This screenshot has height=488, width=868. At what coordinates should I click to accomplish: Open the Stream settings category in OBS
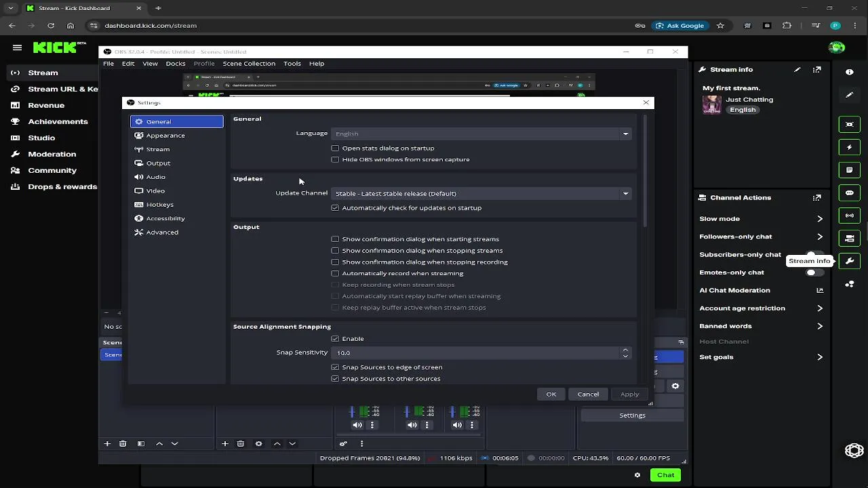point(177,149)
